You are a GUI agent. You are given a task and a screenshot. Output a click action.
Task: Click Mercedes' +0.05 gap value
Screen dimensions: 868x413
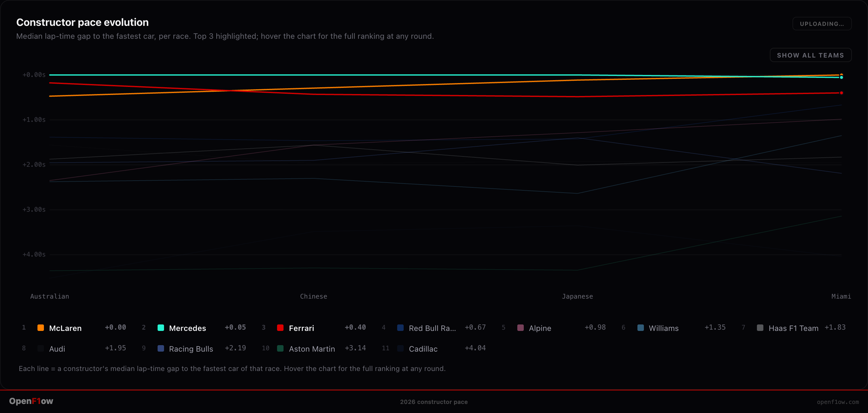point(235,327)
